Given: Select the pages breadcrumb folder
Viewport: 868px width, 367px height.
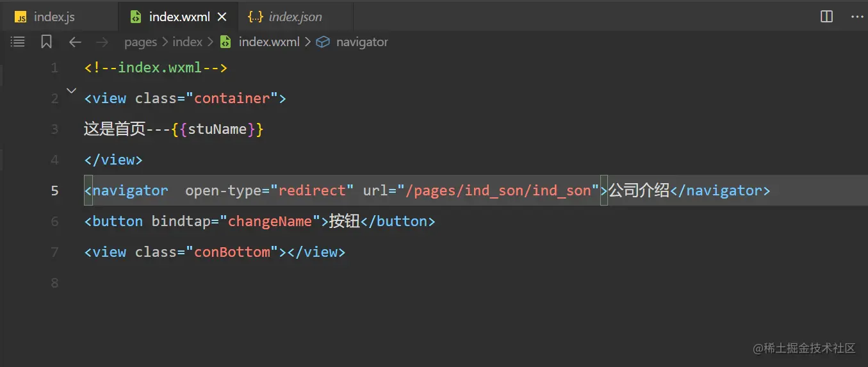Looking at the screenshot, I should 140,42.
